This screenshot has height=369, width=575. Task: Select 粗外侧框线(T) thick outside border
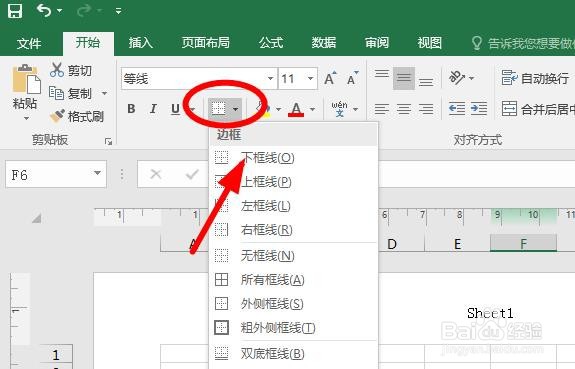click(293, 328)
